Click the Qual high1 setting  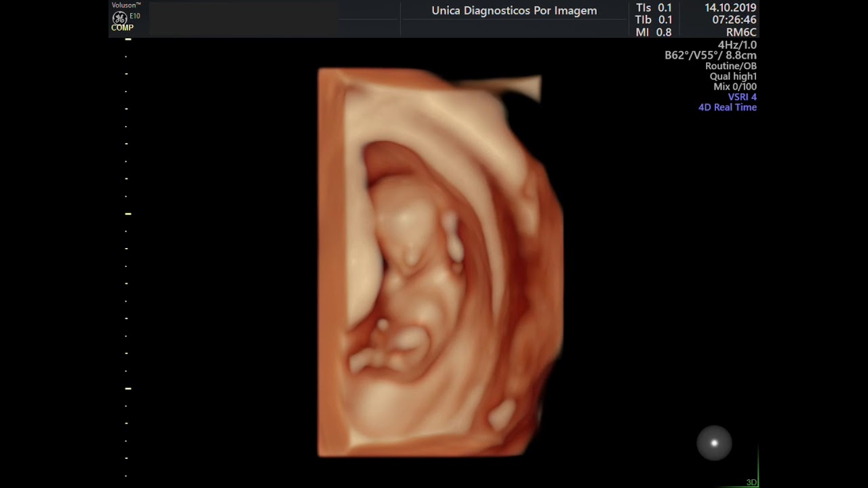click(733, 77)
